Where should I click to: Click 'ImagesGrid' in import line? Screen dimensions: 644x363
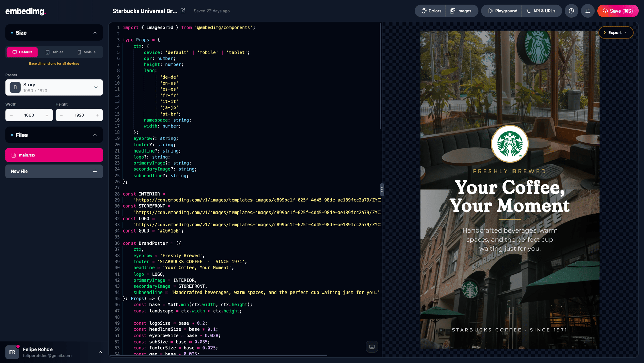[160, 27]
